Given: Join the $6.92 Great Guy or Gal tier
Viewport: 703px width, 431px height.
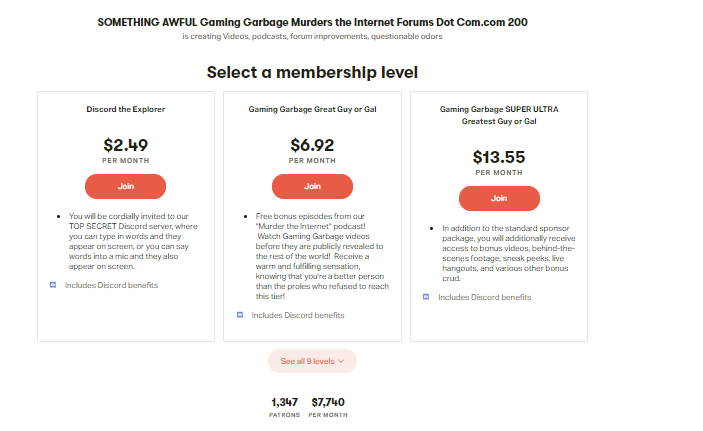Looking at the screenshot, I should (312, 186).
